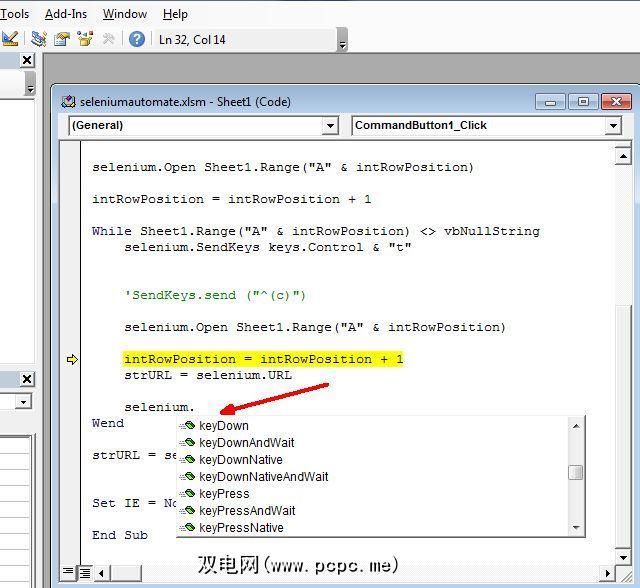
Task: Click the End Sub line
Action: point(120,535)
